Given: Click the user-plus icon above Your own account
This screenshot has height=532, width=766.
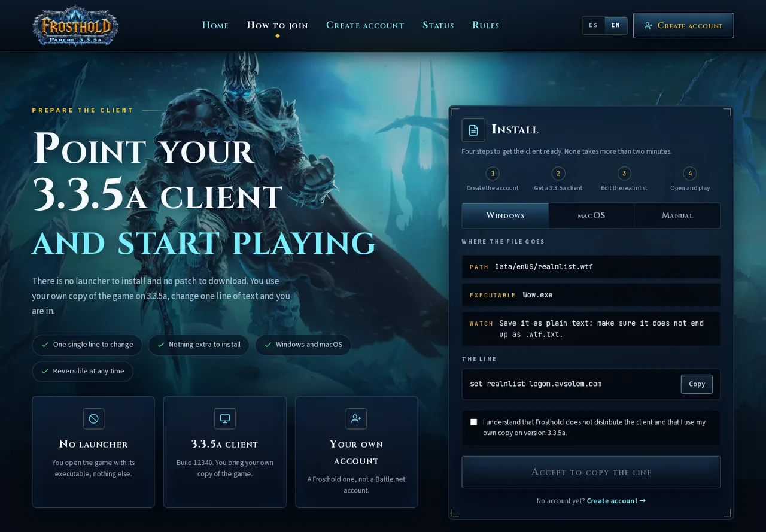Looking at the screenshot, I should coord(356,418).
